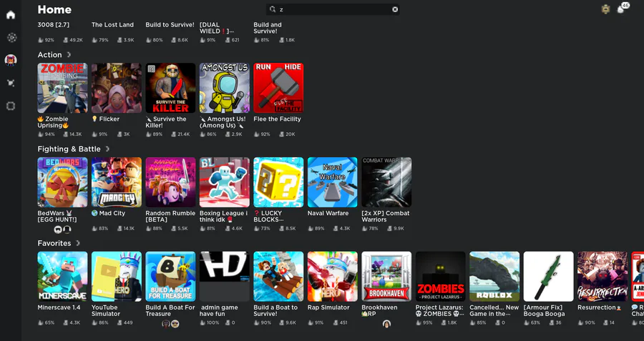
Task: Click the 'YouTube Simulator' title text
Action: [106, 311]
